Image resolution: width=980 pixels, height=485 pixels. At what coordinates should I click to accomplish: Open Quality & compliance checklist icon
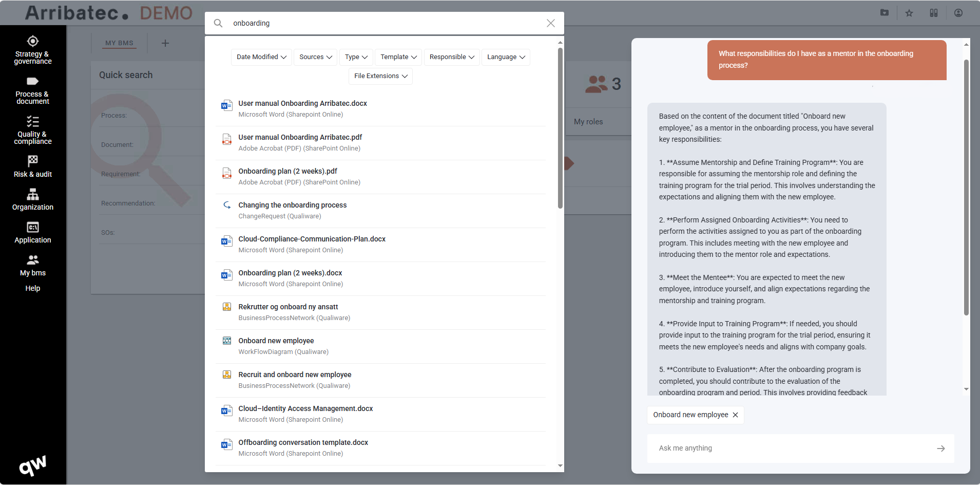[x=33, y=122]
